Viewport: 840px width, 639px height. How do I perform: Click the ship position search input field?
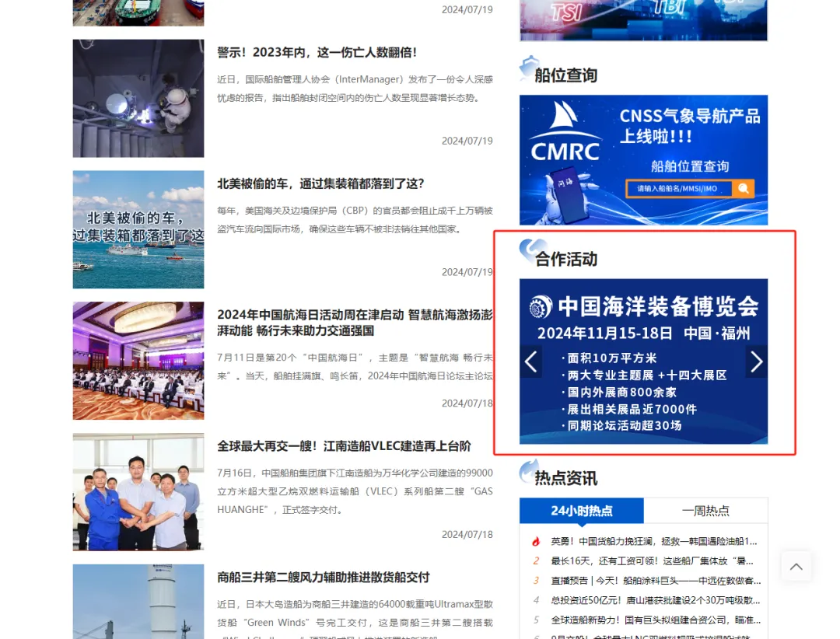tap(679, 189)
